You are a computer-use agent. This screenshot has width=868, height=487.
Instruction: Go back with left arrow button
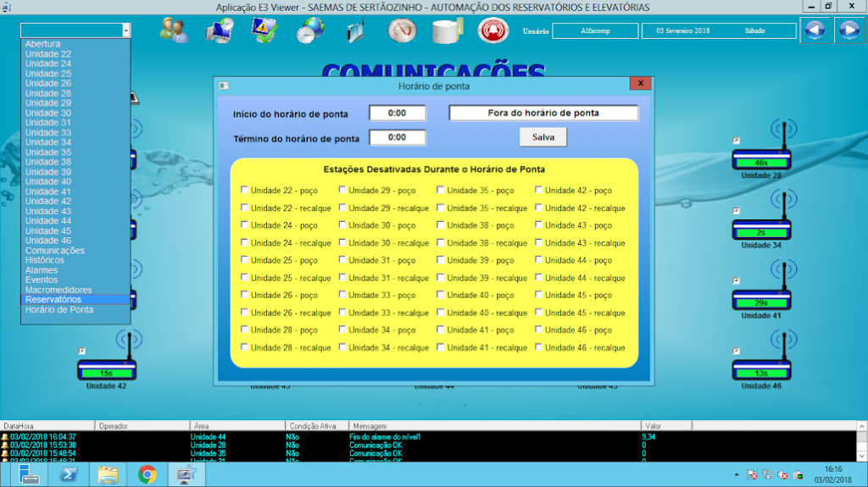814,30
